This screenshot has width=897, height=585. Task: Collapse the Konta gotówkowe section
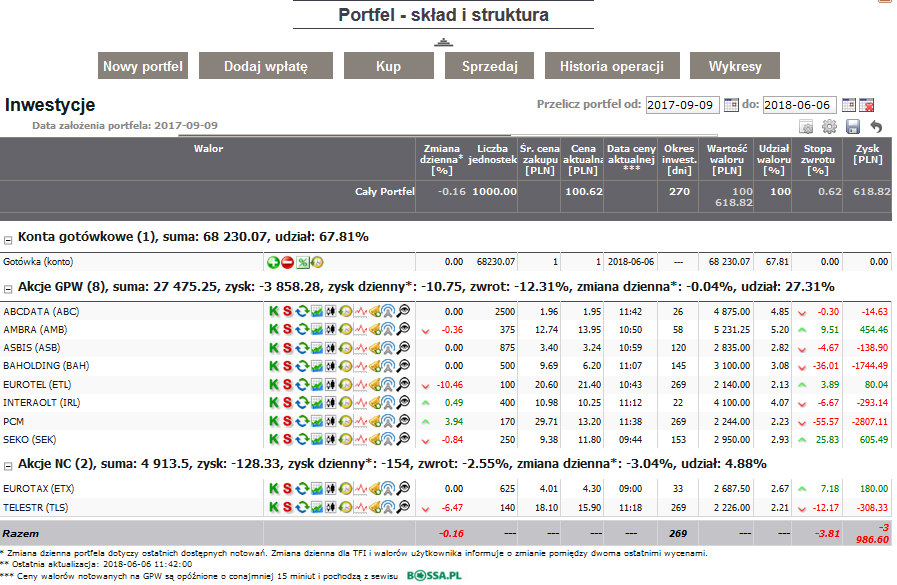8,240
